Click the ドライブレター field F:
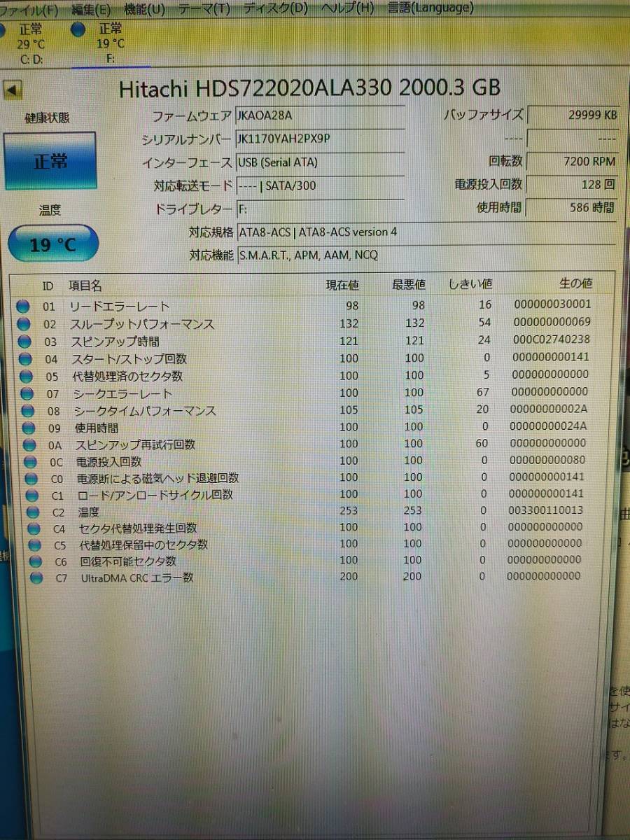The height and width of the screenshot is (840, 630). tap(320, 209)
